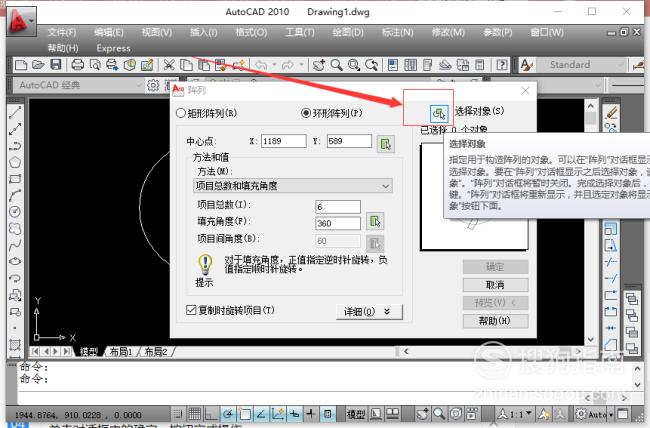Click the Plot printer icon
This screenshot has height=428, width=650.
coord(78,65)
